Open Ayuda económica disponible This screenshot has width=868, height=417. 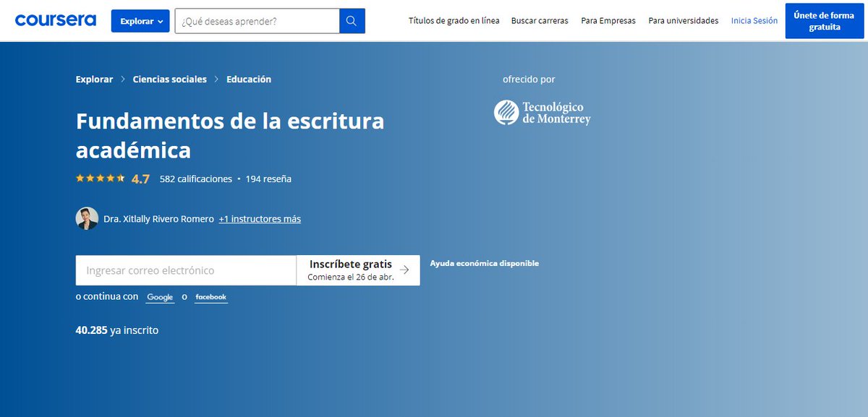(x=485, y=264)
